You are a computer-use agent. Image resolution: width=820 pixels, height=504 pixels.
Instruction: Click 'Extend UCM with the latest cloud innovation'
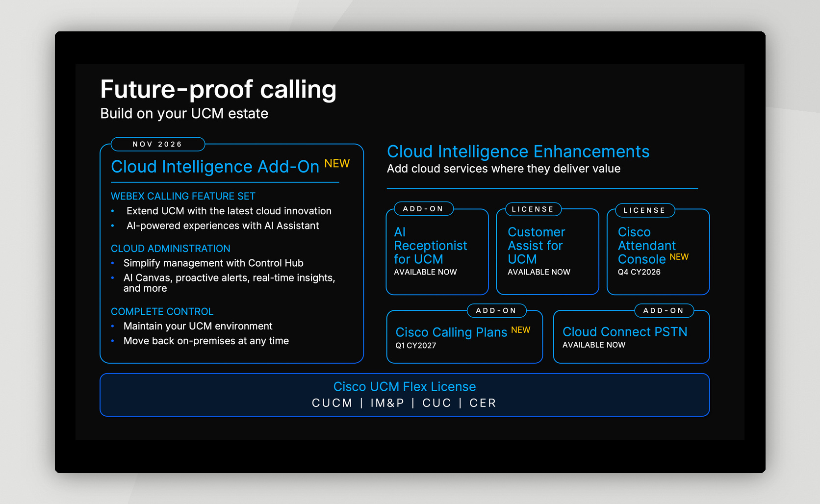pos(229,211)
